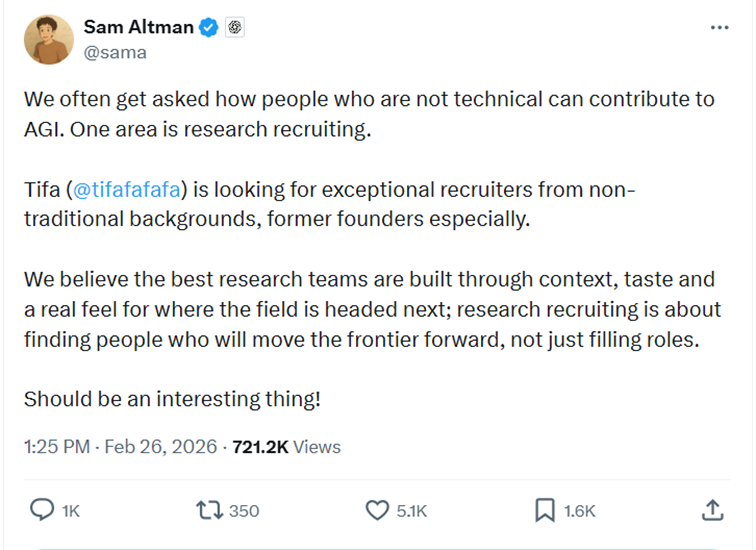756x550 pixels.
Task: Click the 350 repost count
Action: pos(244,511)
